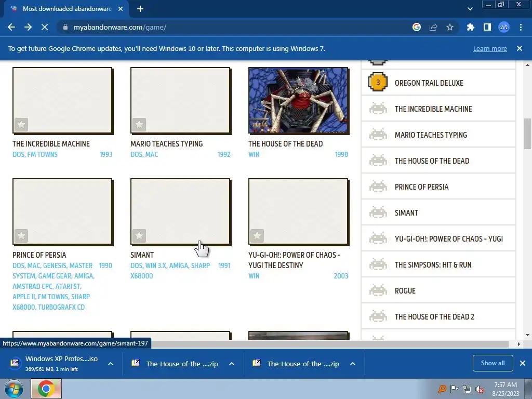Select ROGUE in sidebar list

coord(438,291)
